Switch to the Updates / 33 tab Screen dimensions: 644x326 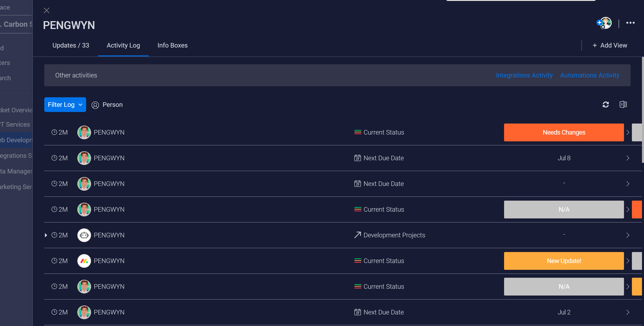click(x=71, y=46)
